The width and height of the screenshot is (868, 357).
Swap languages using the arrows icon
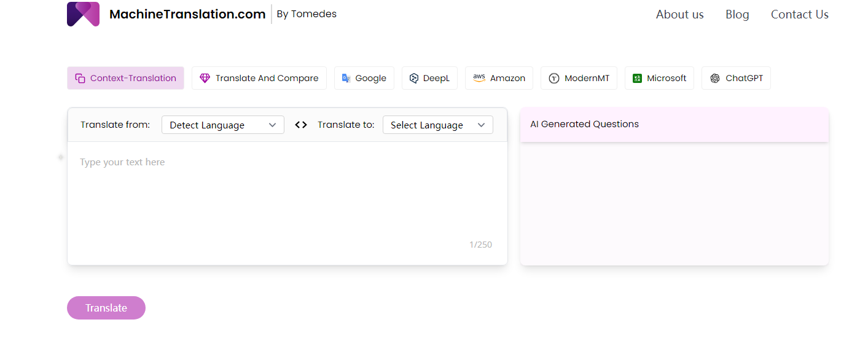pos(301,125)
